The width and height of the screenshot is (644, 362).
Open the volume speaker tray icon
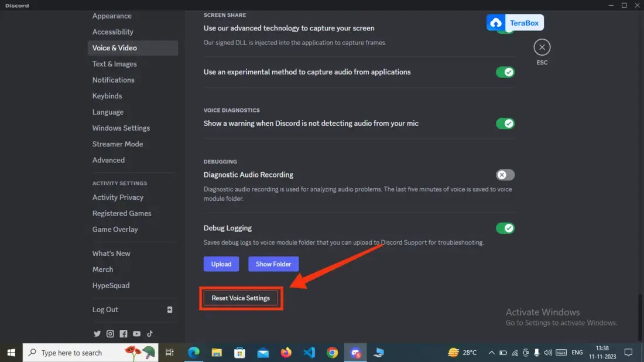tap(548, 353)
